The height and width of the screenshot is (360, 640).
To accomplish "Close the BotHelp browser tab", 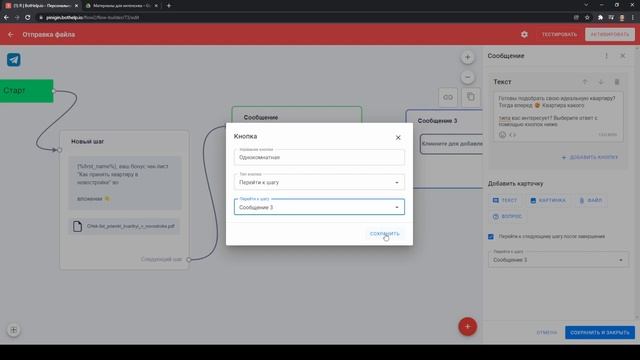I will [x=76, y=6].
